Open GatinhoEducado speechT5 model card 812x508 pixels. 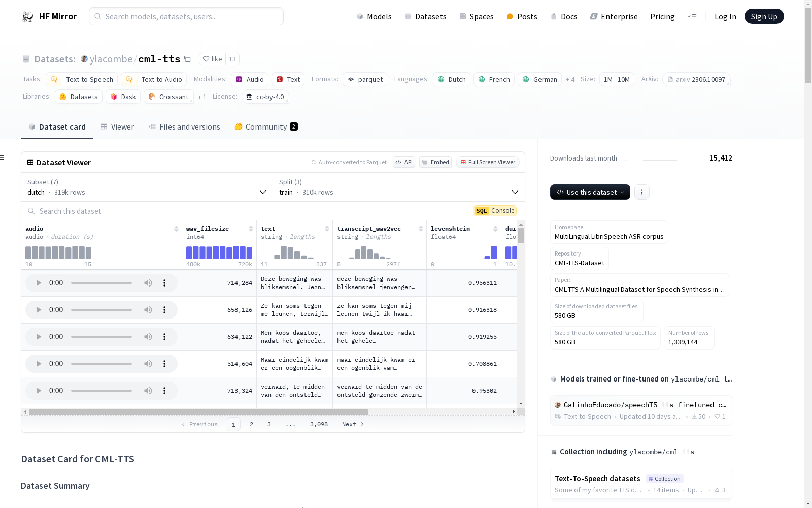[x=641, y=410]
